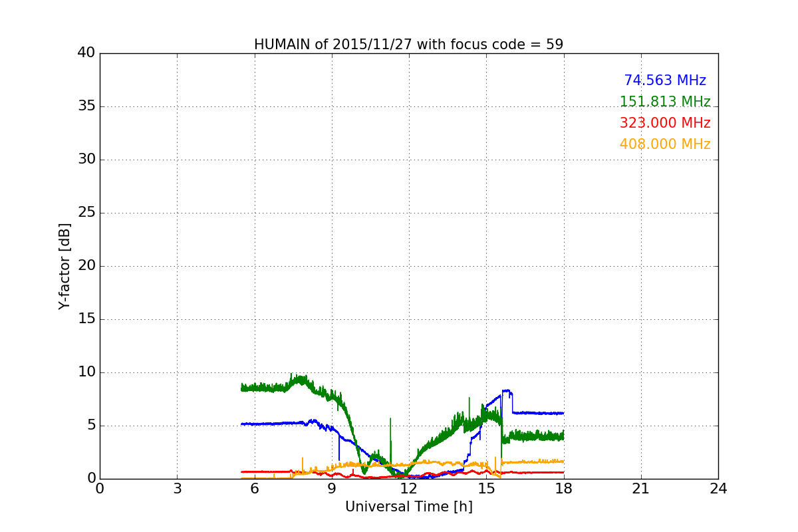Select the blue '74.563 MHz' legend label
Screen dimensions: 798x532
coord(665,80)
